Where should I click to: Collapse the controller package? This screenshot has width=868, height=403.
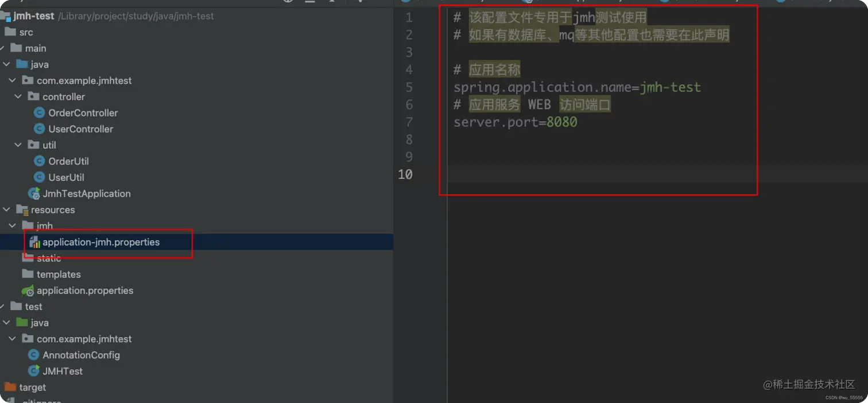tap(18, 96)
